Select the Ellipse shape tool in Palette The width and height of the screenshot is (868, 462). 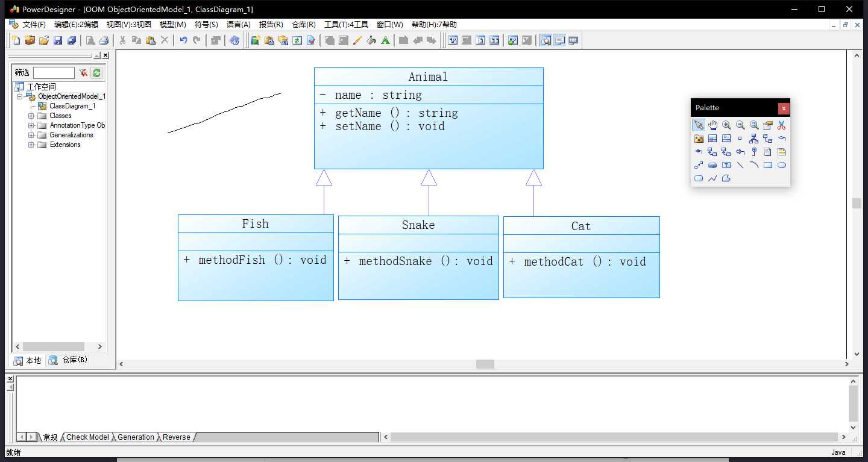click(782, 165)
